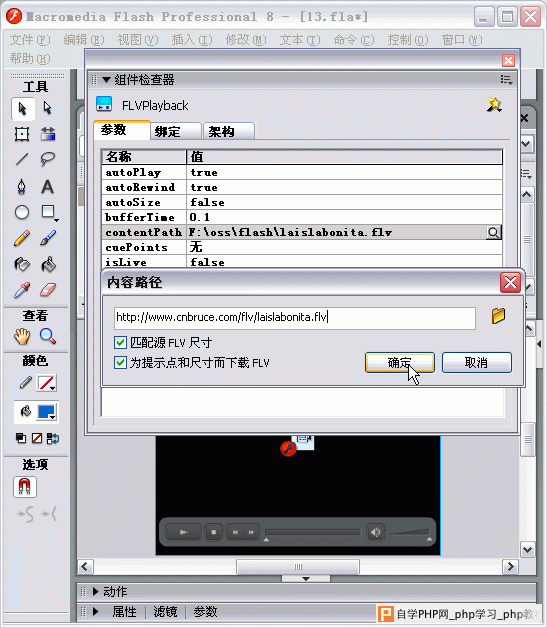Screen dimensions: 547x628
Task: Click the component wizard star icon
Action: coord(494,105)
